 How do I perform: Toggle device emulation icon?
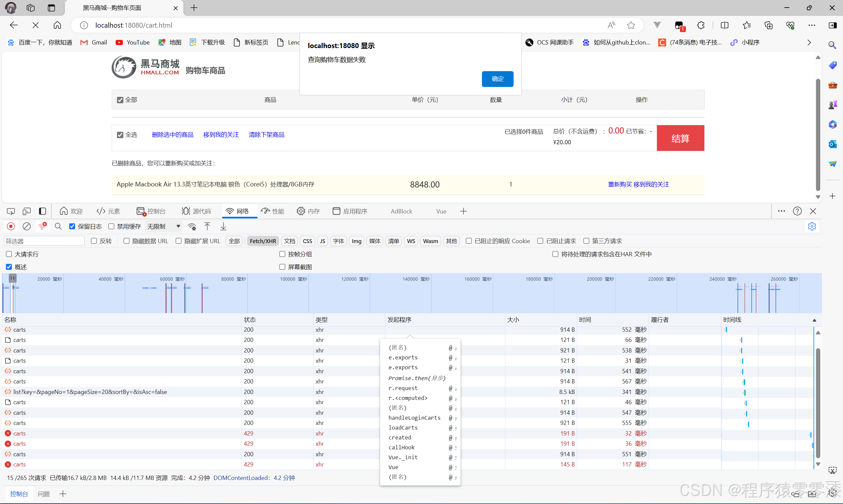tap(26, 211)
